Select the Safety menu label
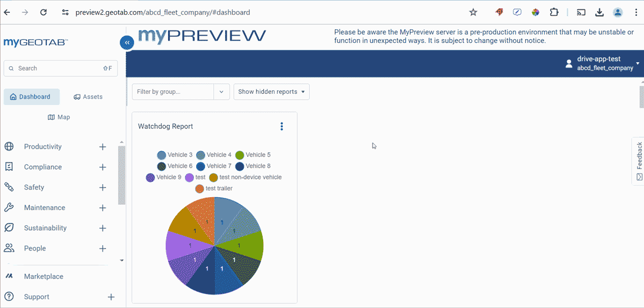644x308 pixels. click(x=33, y=187)
